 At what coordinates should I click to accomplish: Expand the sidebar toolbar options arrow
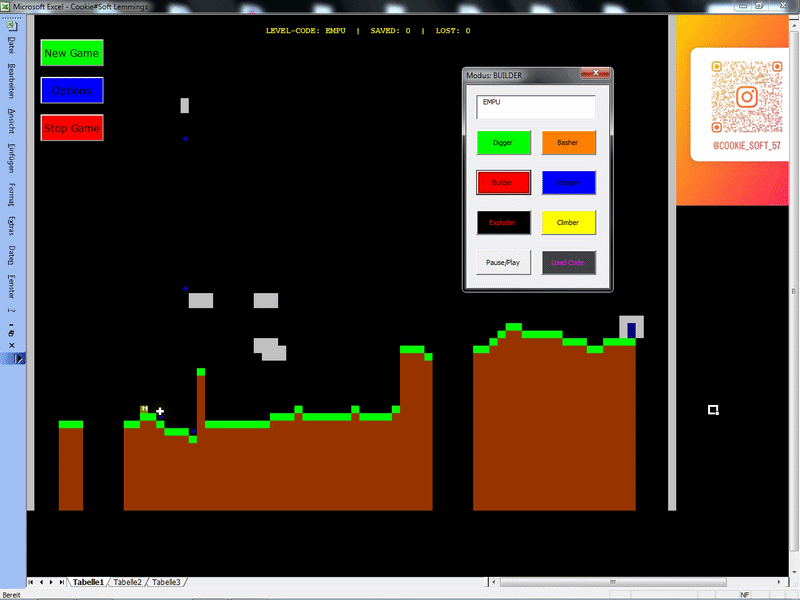pyautogui.click(x=19, y=359)
